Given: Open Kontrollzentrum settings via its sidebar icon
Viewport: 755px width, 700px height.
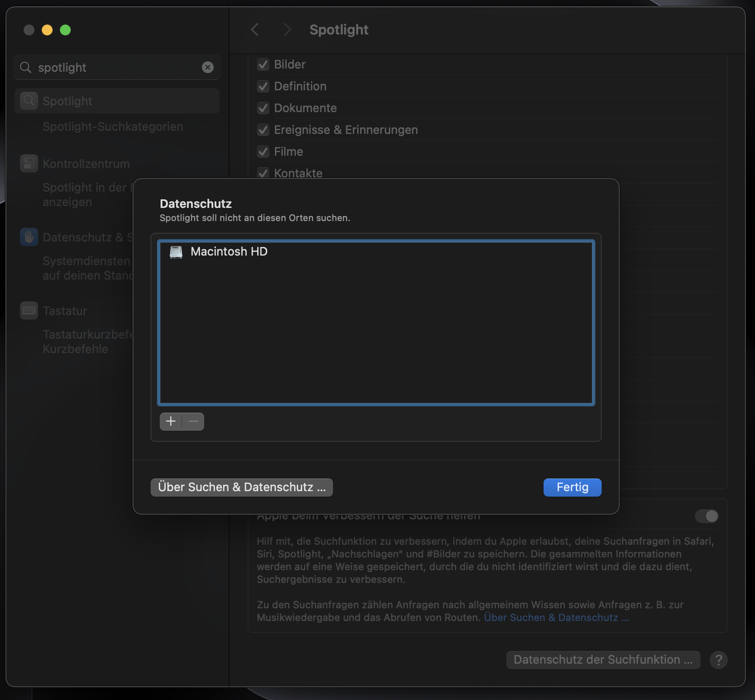Looking at the screenshot, I should pyautogui.click(x=29, y=163).
